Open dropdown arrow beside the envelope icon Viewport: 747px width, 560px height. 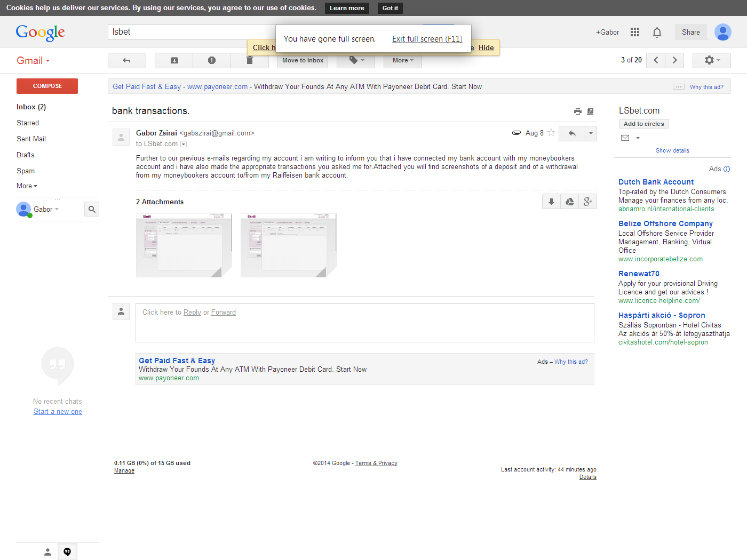coord(638,138)
